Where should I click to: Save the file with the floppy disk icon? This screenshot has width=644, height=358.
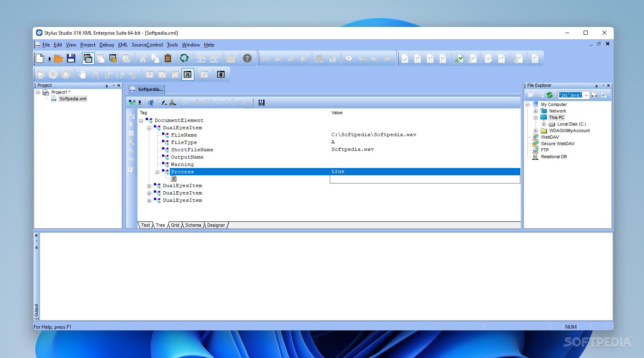[71, 58]
